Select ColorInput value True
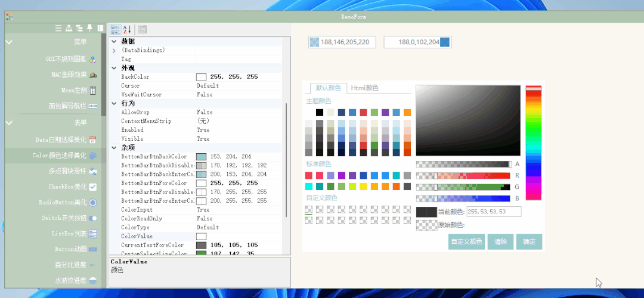Screen dimensions: 644x298 pos(203,210)
